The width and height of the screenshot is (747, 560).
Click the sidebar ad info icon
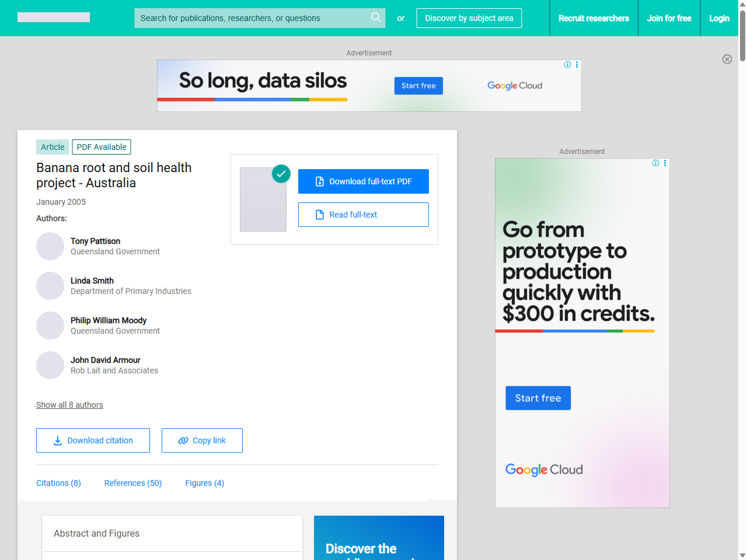[x=655, y=163]
